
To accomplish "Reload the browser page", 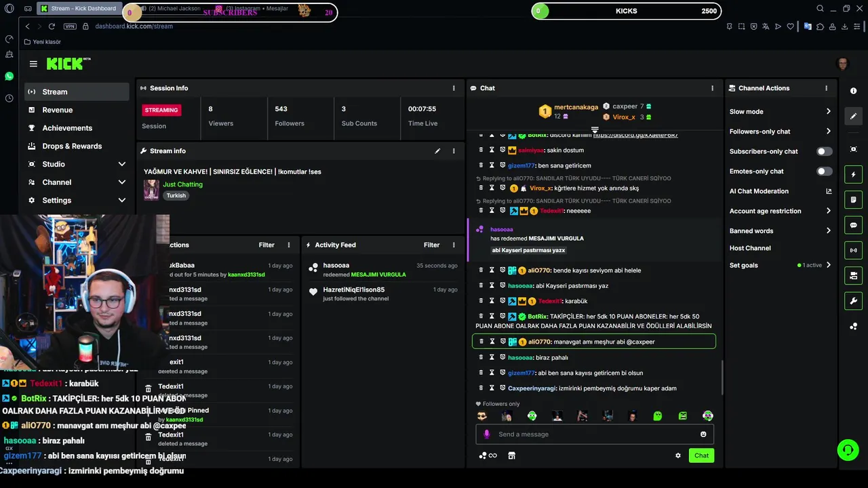I will pos(52,26).
